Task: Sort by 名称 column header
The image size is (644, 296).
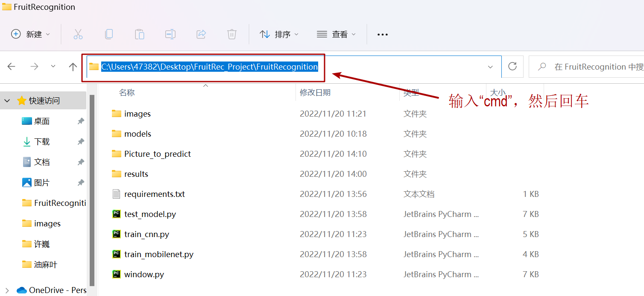Action: (127, 92)
